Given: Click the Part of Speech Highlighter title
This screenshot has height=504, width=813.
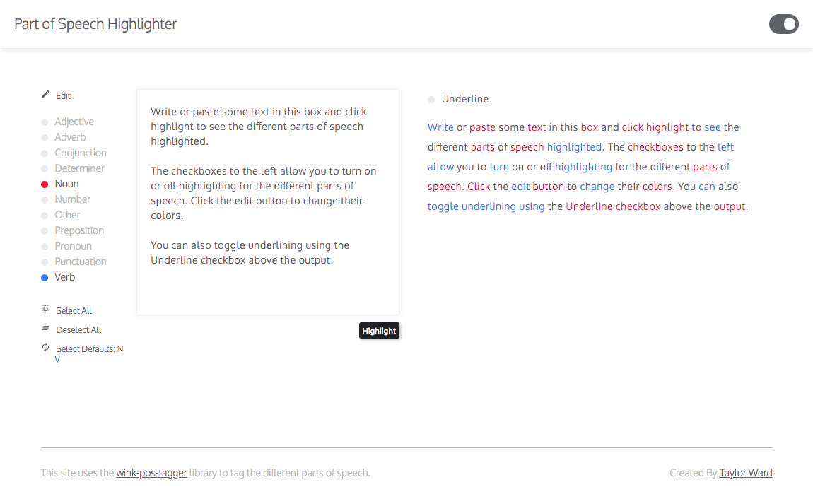Looking at the screenshot, I should pyautogui.click(x=95, y=24).
